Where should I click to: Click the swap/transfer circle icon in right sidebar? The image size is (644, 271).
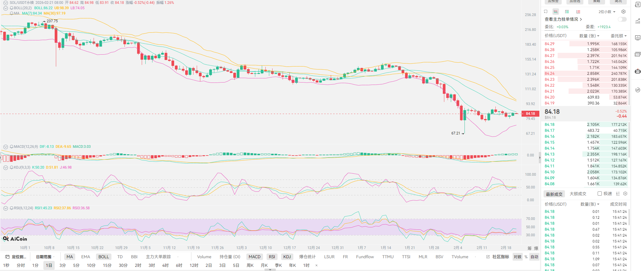pos(637,90)
